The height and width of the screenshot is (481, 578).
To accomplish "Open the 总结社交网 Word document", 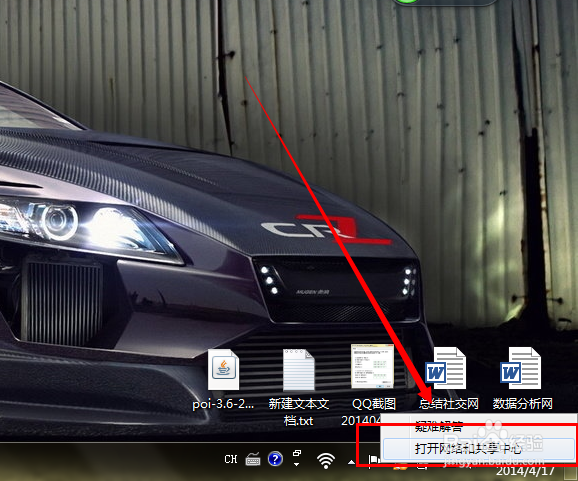I will [x=446, y=368].
